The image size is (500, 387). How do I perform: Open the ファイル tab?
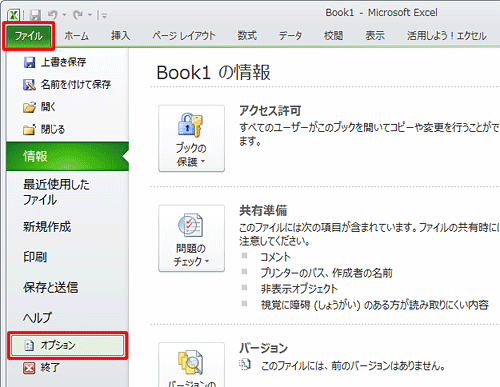(x=29, y=36)
